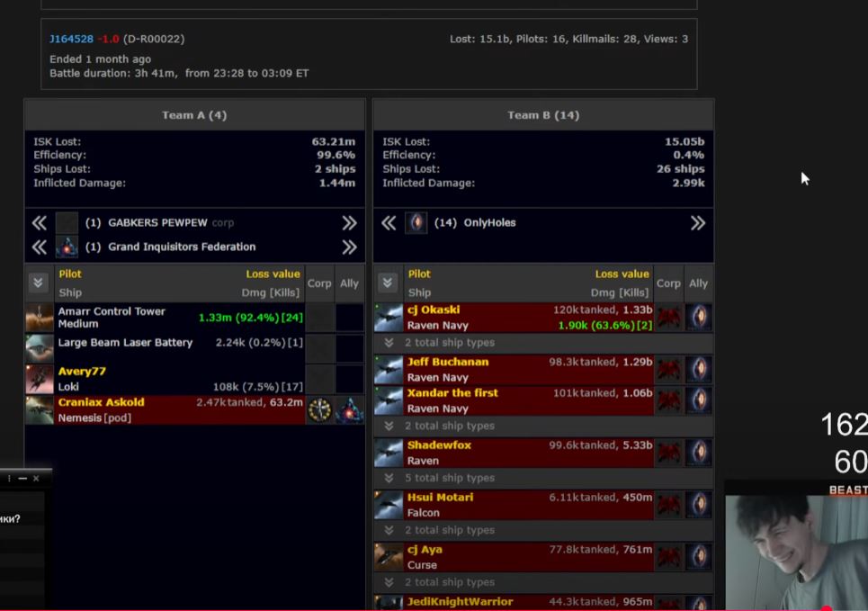868x611 pixels.
Task: Click cj Aya's alliance logo
Action: click(699, 557)
